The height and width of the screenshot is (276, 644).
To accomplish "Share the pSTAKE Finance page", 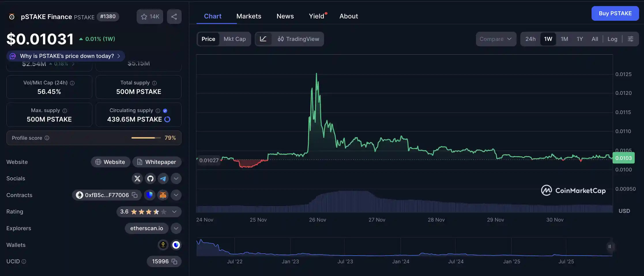I will pyautogui.click(x=174, y=16).
